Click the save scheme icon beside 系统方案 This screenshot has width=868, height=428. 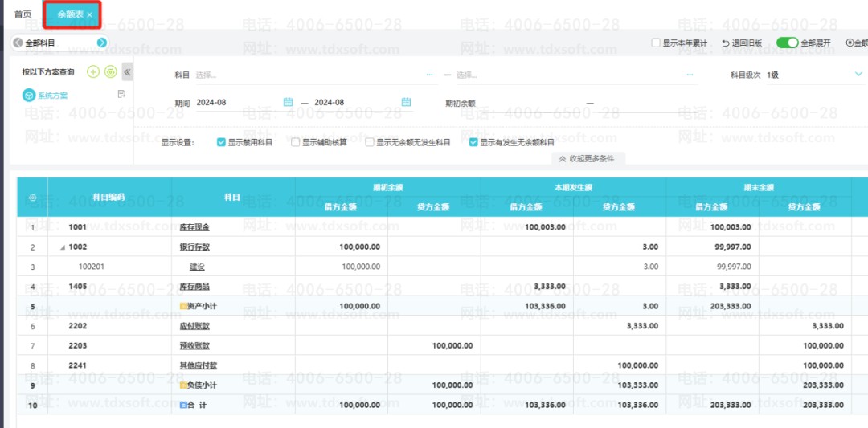coord(122,94)
